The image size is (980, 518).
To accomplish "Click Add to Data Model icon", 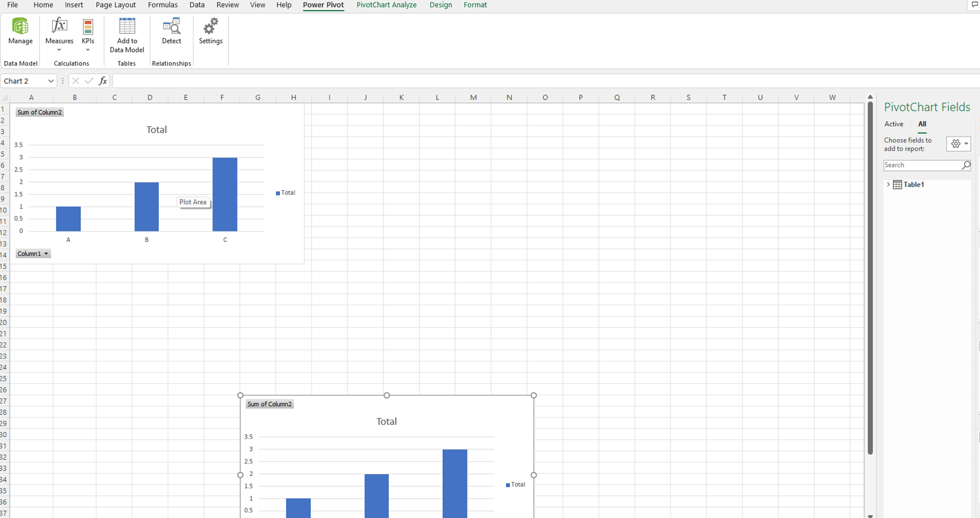I will point(127,26).
